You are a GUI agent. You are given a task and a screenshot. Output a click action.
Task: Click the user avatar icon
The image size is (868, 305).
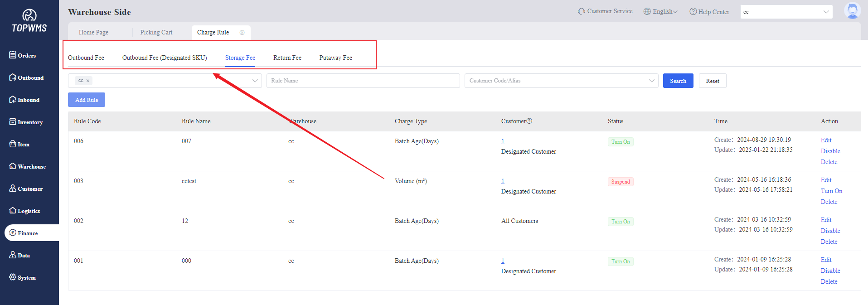pyautogui.click(x=852, y=11)
